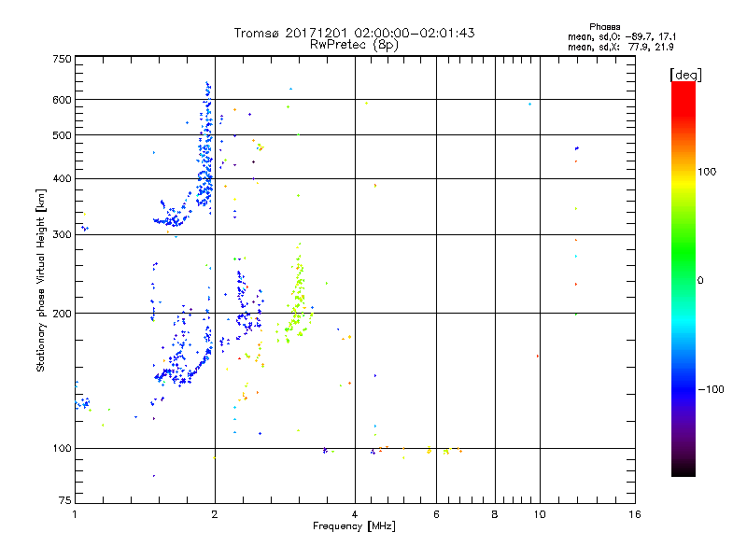Click the colorbar tick label '100'
747x560 pixels.
[707, 172]
